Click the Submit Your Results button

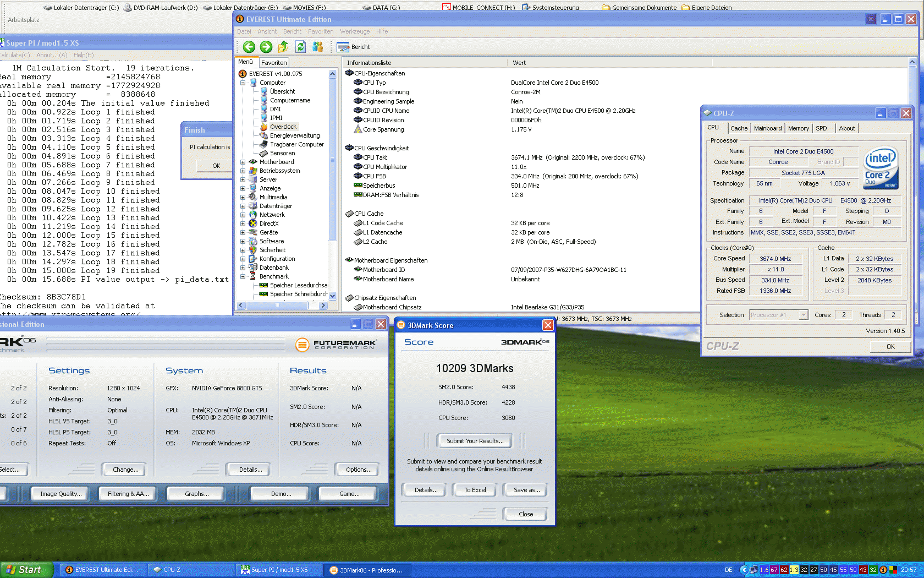(475, 441)
